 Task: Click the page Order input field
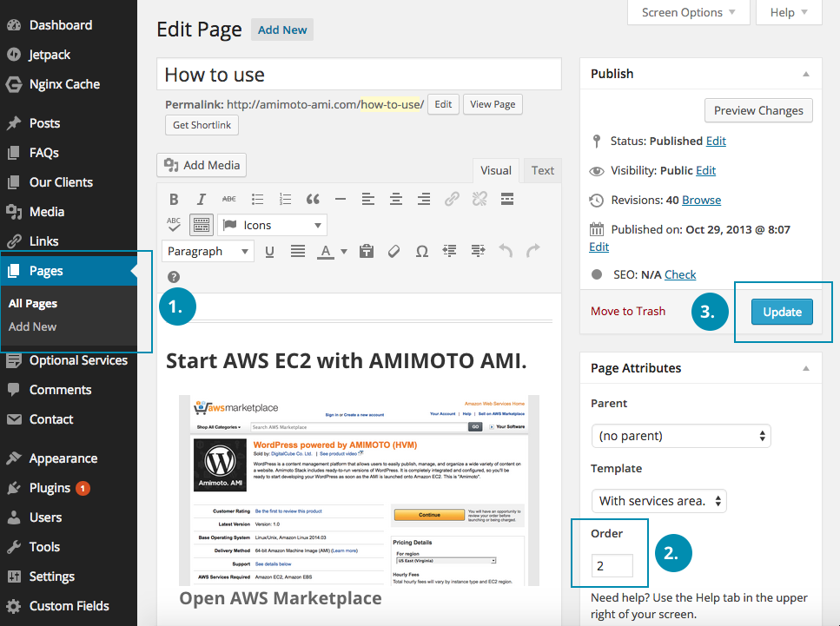coord(612,567)
